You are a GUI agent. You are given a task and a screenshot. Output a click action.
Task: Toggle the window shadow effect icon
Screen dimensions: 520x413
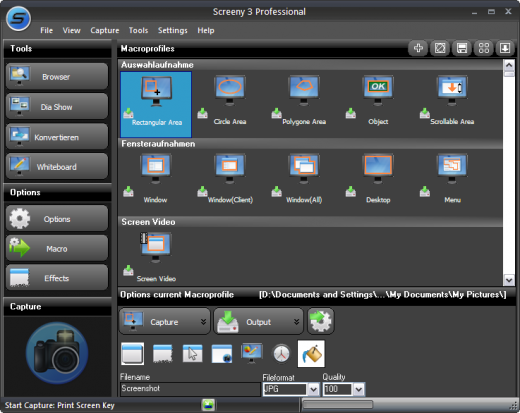[x=163, y=354]
